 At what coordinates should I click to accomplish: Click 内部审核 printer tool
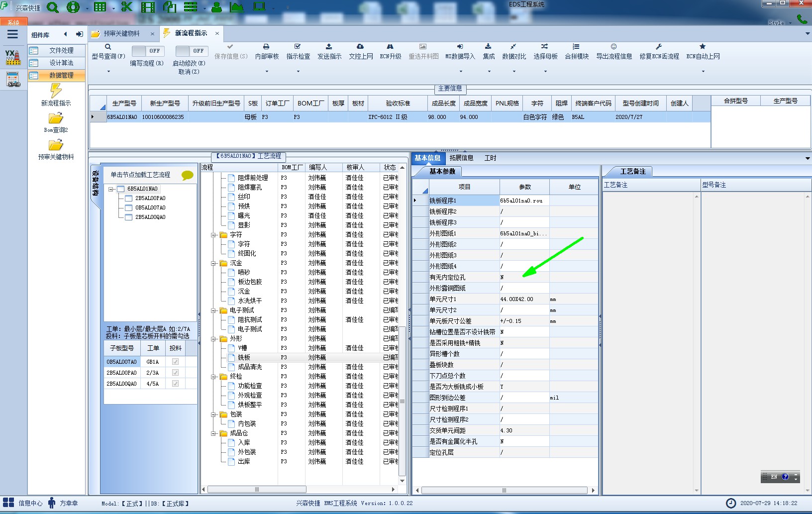click(267, 52)
